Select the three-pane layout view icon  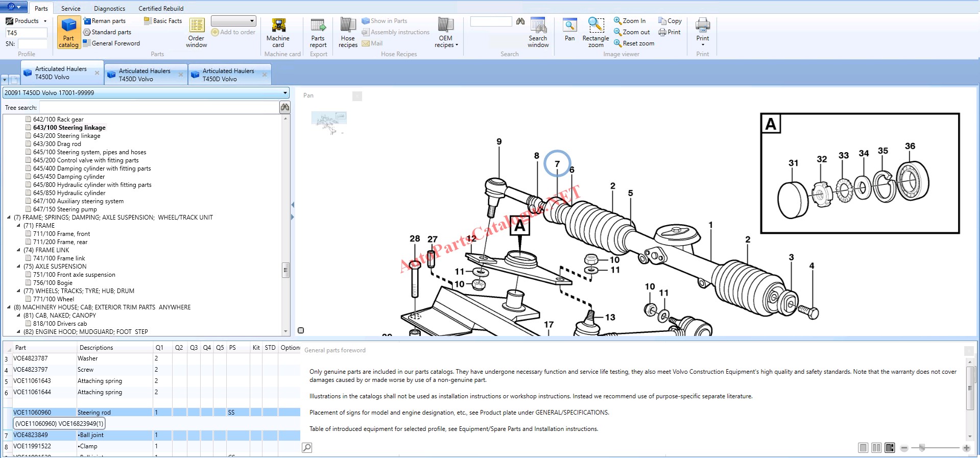coord(890,448)
